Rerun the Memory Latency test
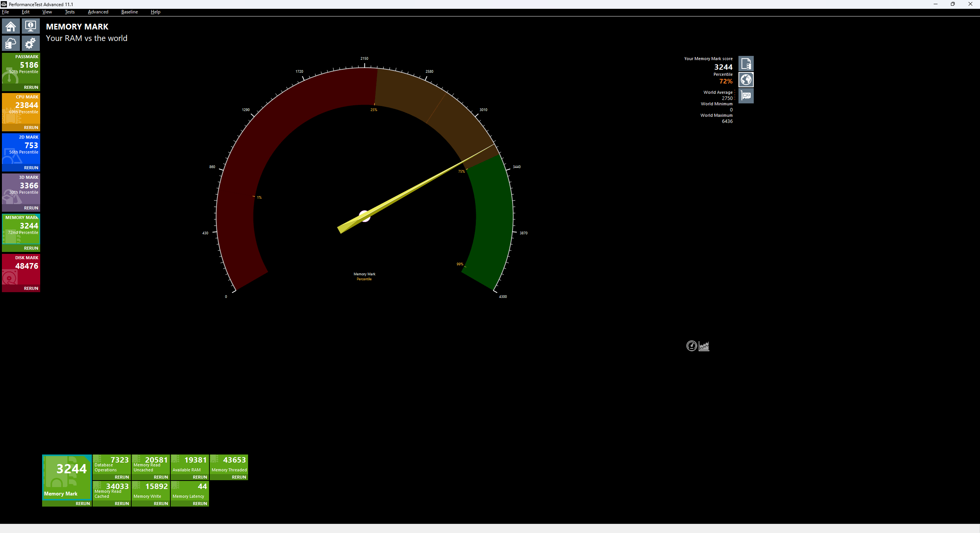 point(200,504)
